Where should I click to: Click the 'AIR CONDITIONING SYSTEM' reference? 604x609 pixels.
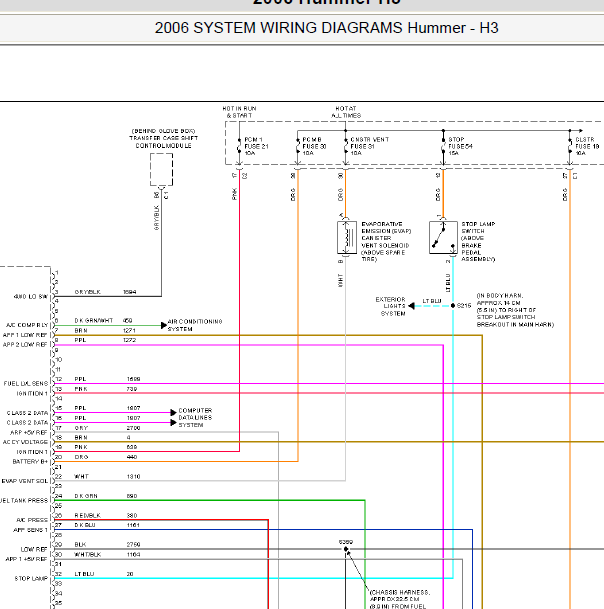(195, 325)
